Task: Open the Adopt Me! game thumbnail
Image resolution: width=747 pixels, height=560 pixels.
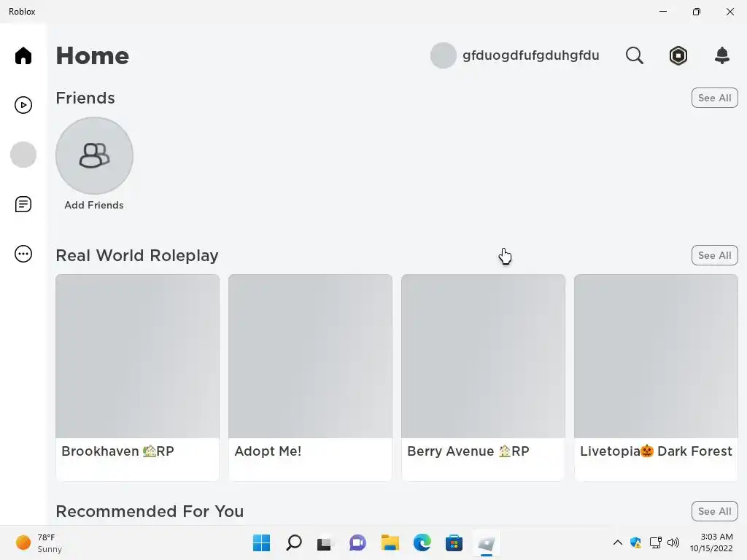Action: [310, 356]
